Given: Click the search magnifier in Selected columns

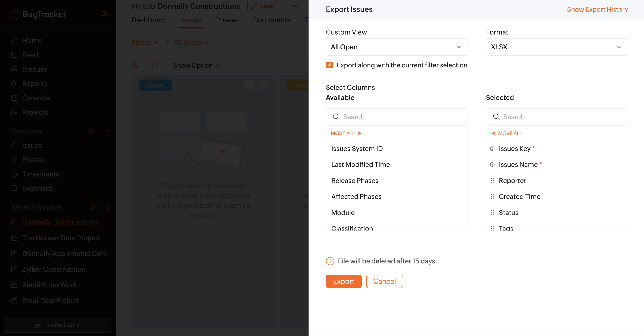Looking at the screenshot, I should 496,117.
